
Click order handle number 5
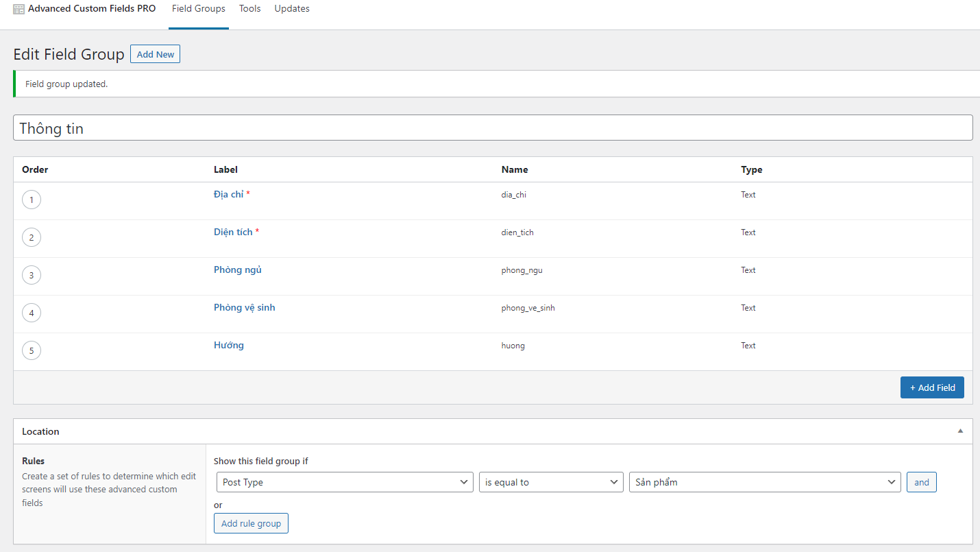tap(32, 350)
